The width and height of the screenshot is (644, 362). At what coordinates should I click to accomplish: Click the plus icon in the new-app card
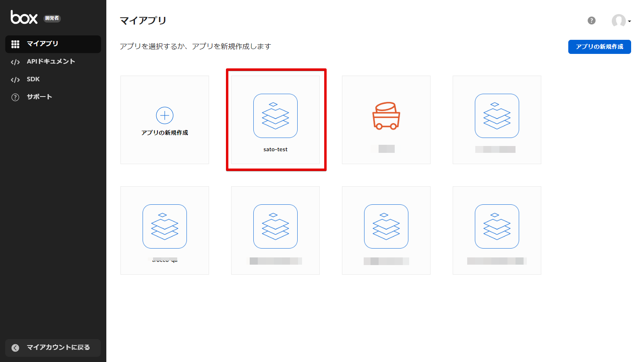[165, 115]
